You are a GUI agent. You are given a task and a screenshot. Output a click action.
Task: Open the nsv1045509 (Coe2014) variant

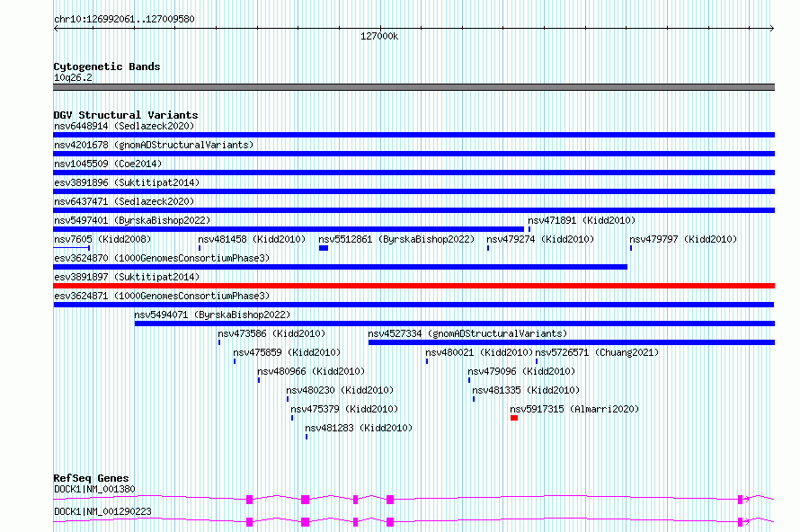(108, 164)
